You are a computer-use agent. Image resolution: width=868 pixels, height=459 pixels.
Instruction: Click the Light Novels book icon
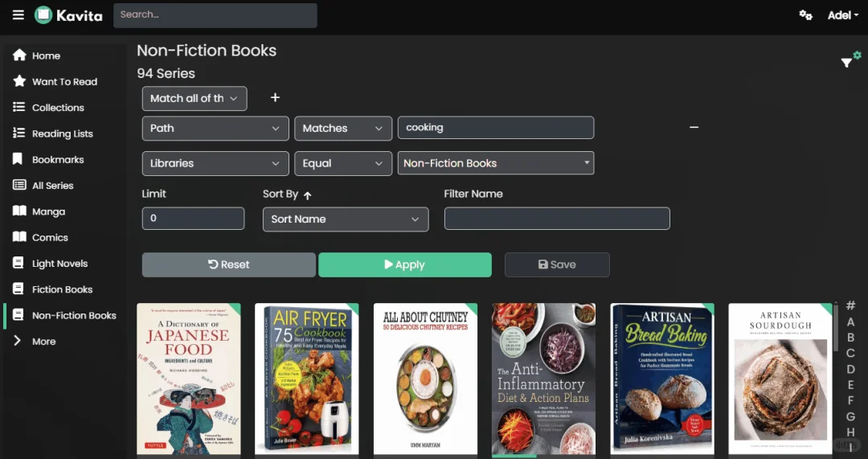(x=18, y=263)
